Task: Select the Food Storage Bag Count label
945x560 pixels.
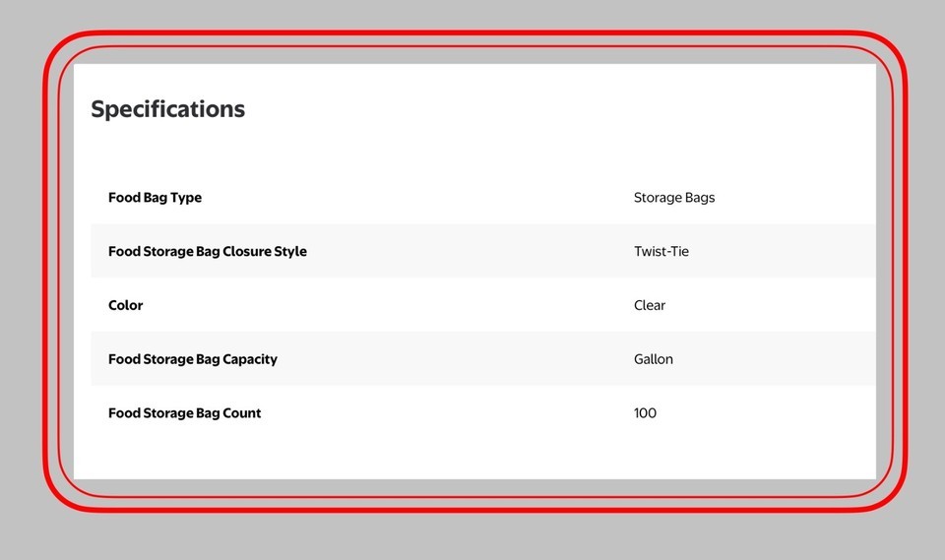Action: tap(184, 413)
